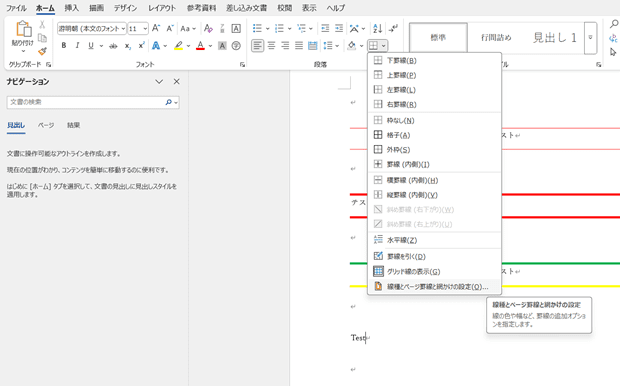Switch to the デザイン (Design) ribbon tab
This screenshot has width=620, height=386.
coord(125,8)
